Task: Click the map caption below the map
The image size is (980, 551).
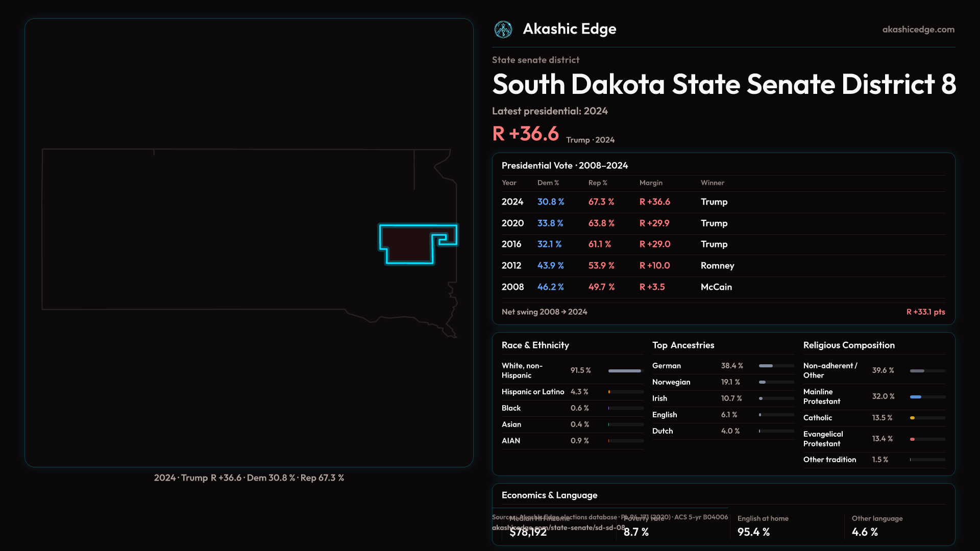Action: click(x=249, y=478)
